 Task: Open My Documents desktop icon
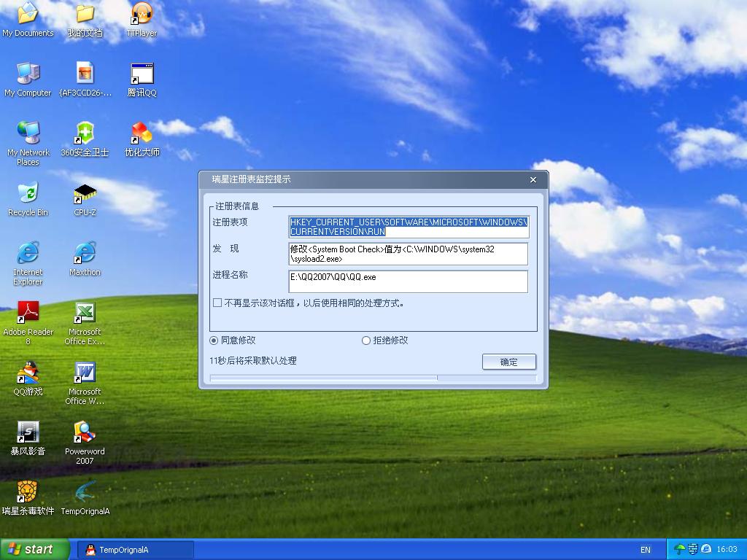click(28, 19)
